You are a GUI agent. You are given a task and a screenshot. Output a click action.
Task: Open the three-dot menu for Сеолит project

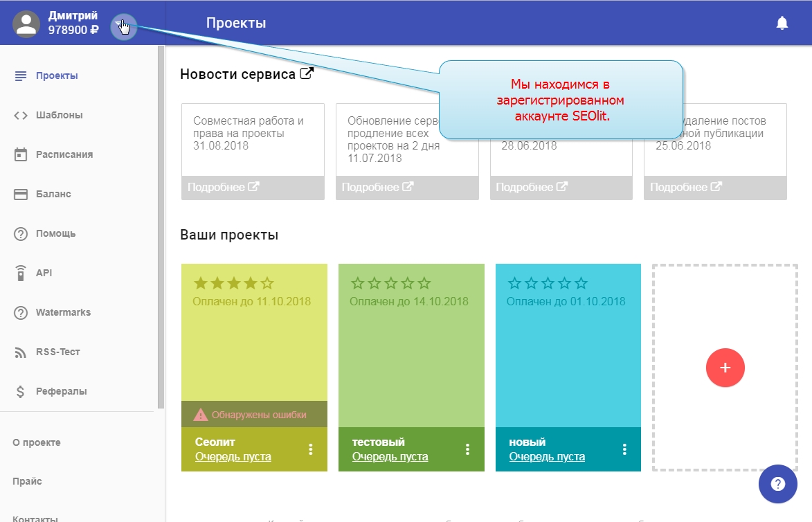311,449
